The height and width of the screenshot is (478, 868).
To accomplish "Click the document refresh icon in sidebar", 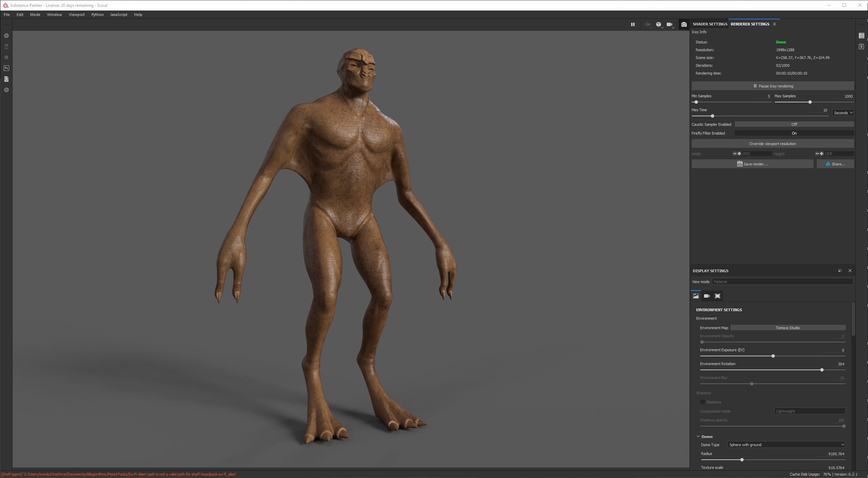I will tap(6, 79).
